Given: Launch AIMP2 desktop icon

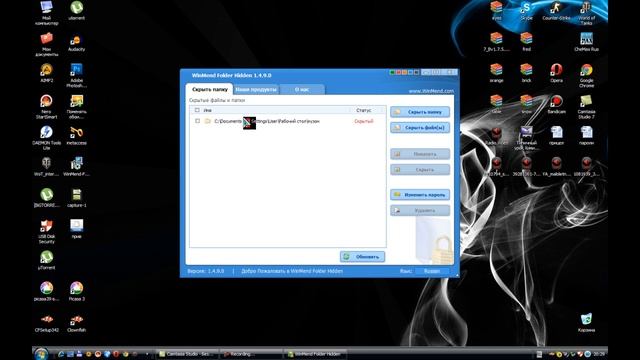Looking at the screenshot, I should click(47, 73).
